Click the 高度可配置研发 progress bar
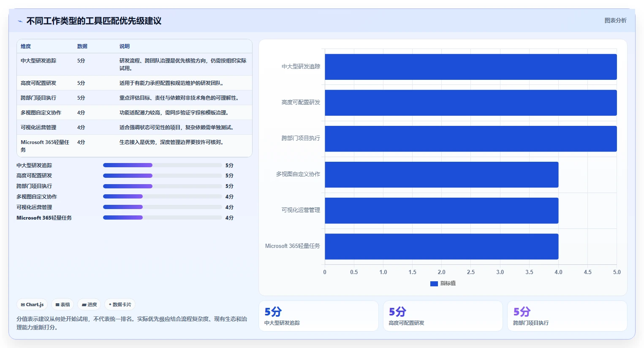The width and height of the screenshot is (644, 348). [163, 176]
